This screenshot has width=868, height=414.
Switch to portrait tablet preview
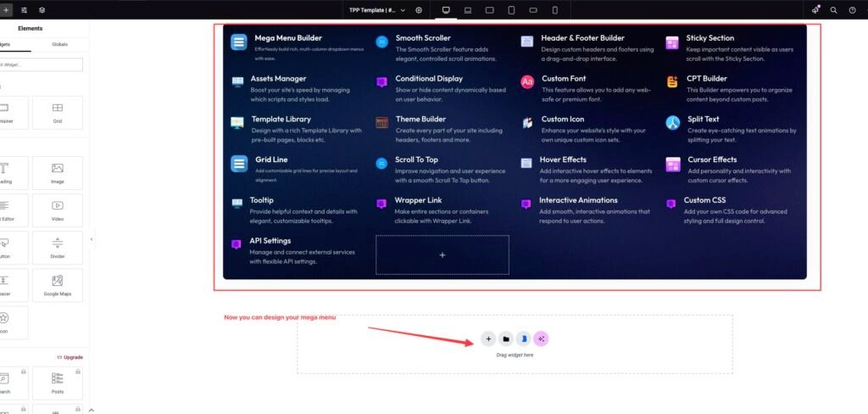click(511, 10)
